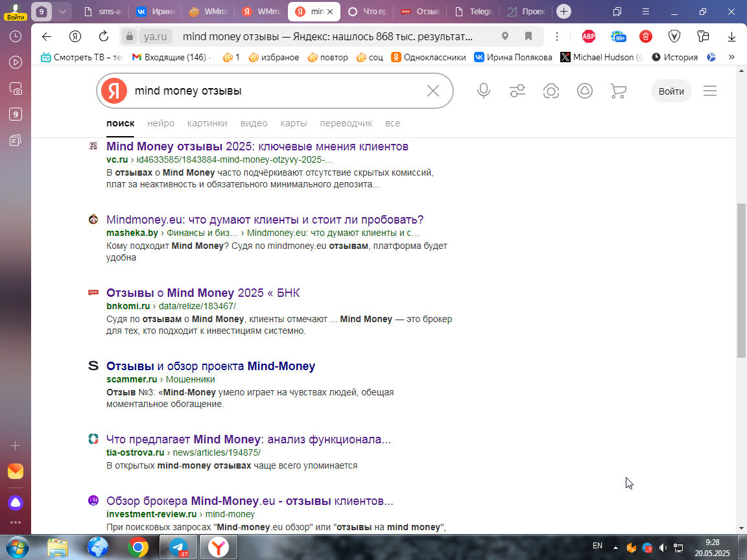Switch to карты search tab
Image resolution: width=747 pixels, height=560 pixels.
coord(294,123)
